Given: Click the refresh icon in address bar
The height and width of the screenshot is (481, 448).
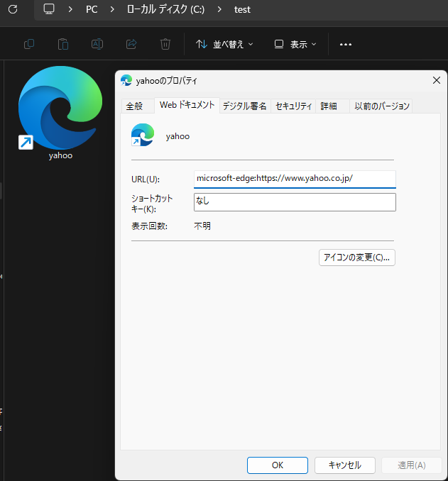Looking at the screenshot, I should coord(12,10).
